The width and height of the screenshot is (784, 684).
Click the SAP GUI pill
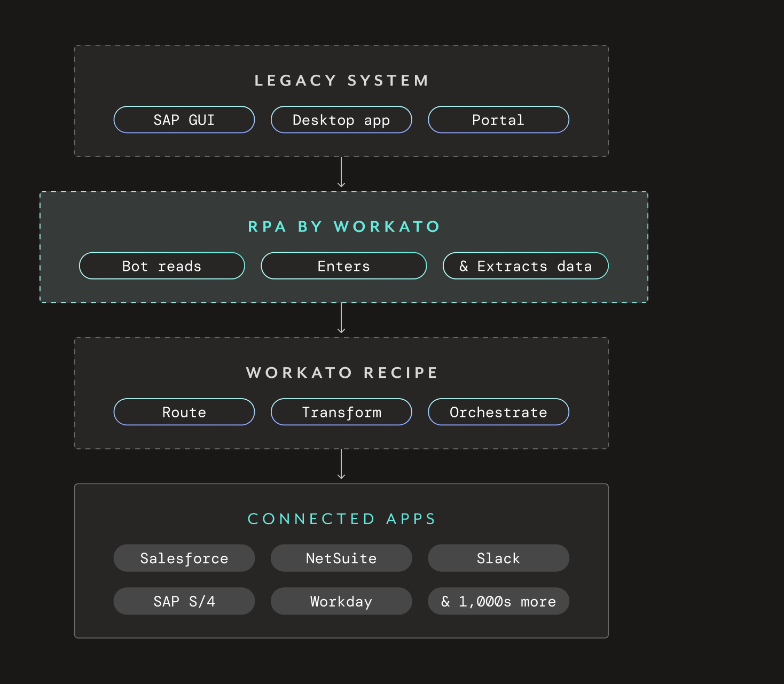tap(184, 120)
